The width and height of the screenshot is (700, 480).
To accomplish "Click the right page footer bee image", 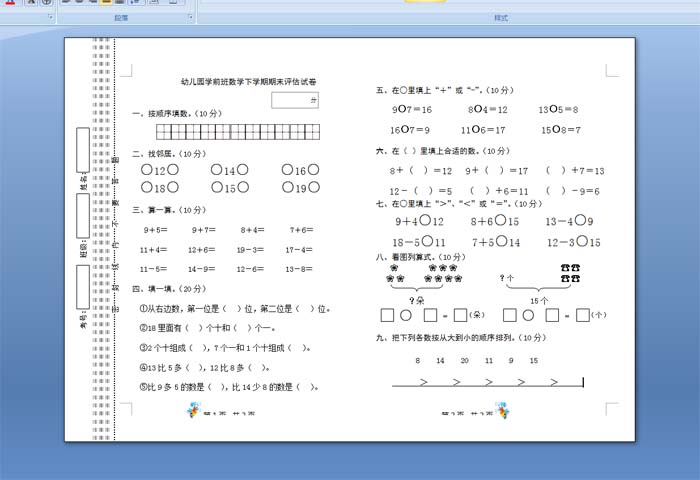I will point(502,410).
